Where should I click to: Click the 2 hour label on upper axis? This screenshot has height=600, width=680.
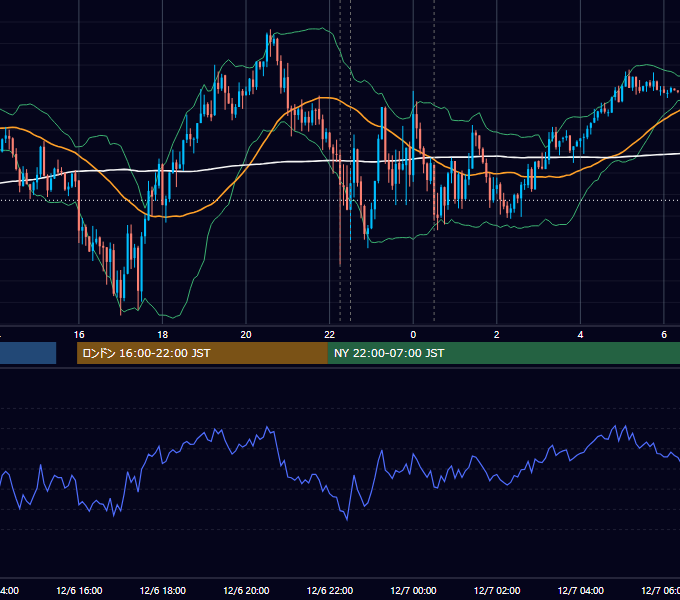tap(497, 335)
